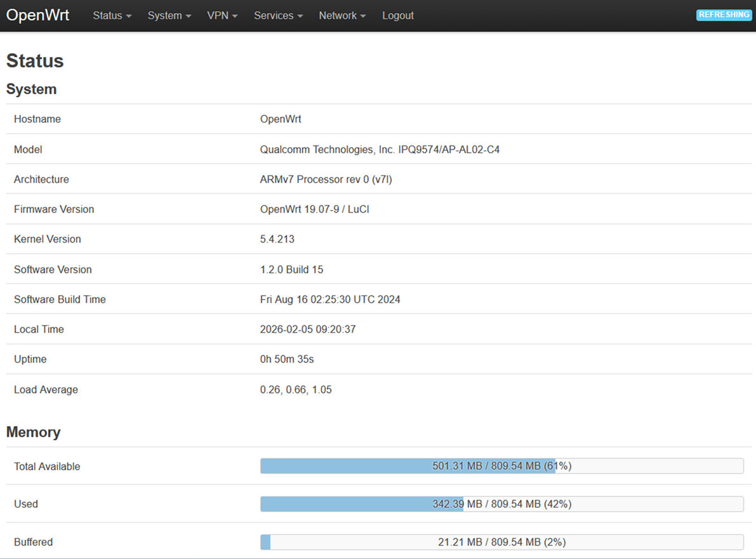
Task: Open the System dropdown menu
Action: tap(169, 15)
